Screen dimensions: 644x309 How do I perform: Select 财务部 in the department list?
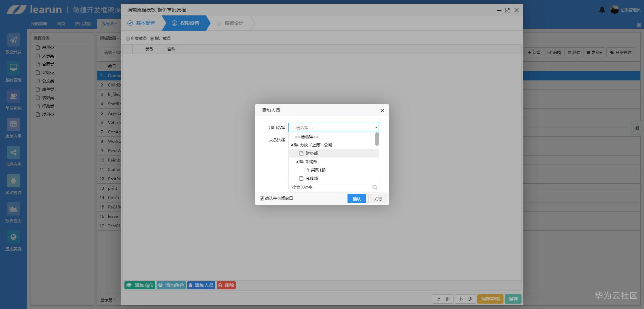pyautogui.click(x=333, y=153)
